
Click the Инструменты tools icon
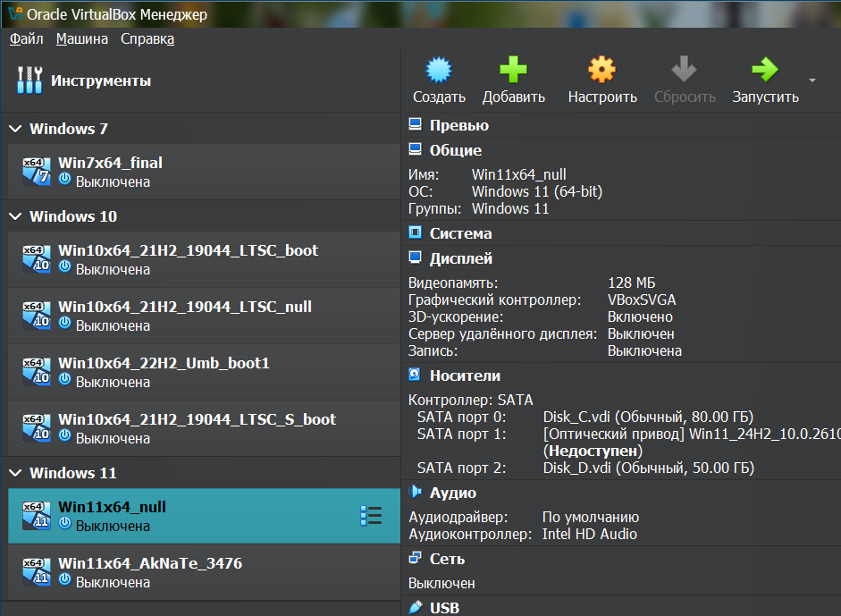29,80
